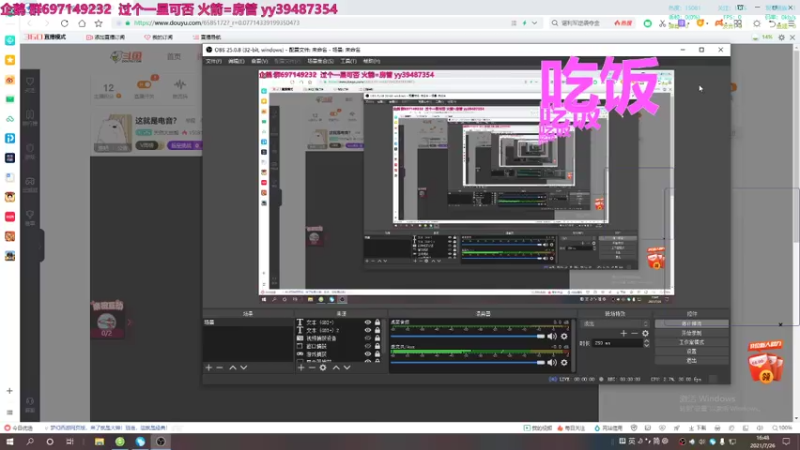This screenshot has width=800, height=450.
Task: Reload the browser page
Action: 64,23
